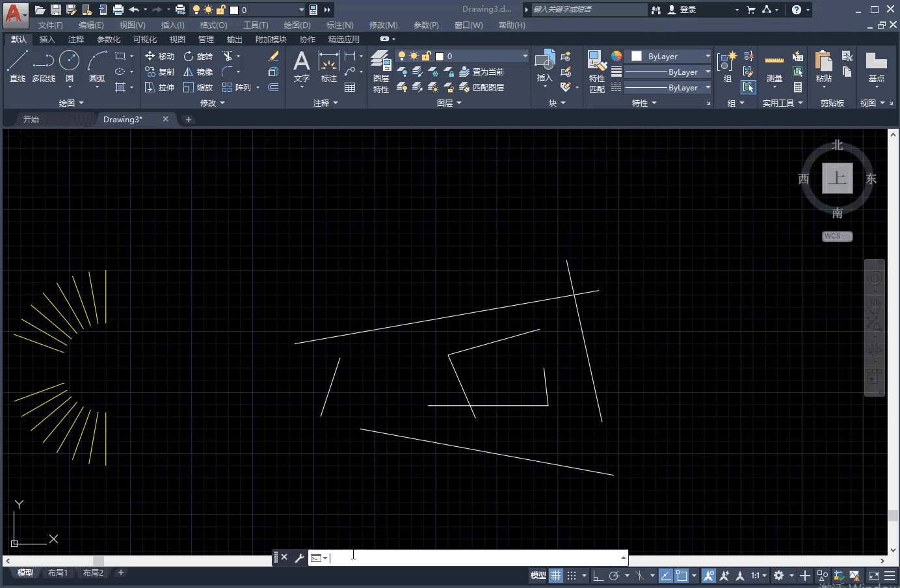Open annotation scale 1:1 dropdown
Image resolution: width=900 pixels, height=588 pixels.
click(758, 576)
